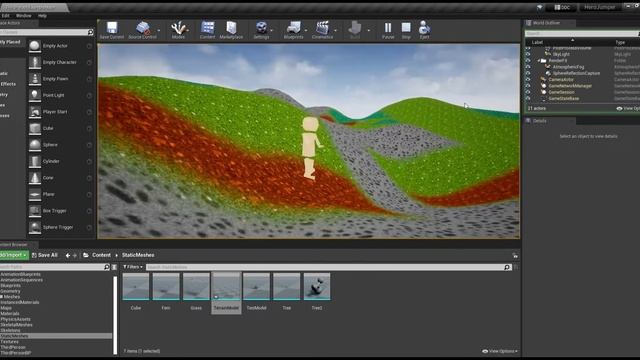Toggle visibility of SphereReflectionCapture actor
640x360 pixels.
point(528,73)
